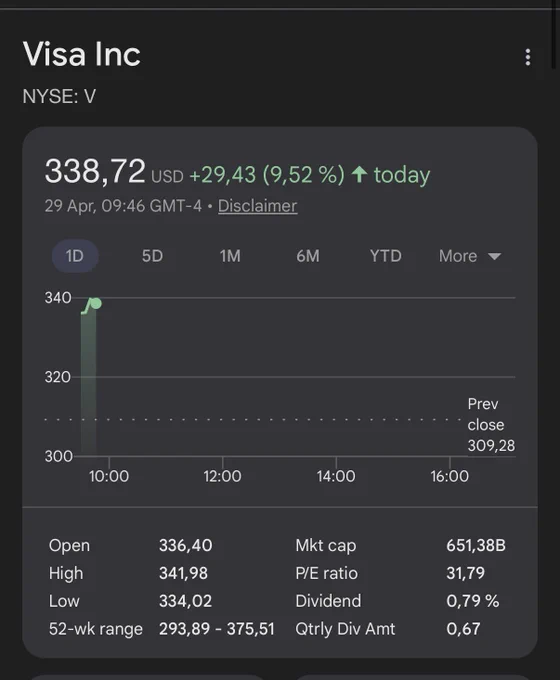
Task: Switch to the 5D chart range
Action: pyautogui.click(x=152, y=256)
